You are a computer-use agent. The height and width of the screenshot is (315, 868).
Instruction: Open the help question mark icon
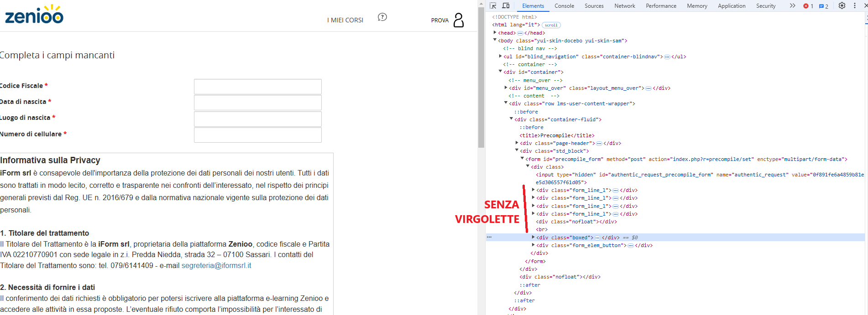382,17
